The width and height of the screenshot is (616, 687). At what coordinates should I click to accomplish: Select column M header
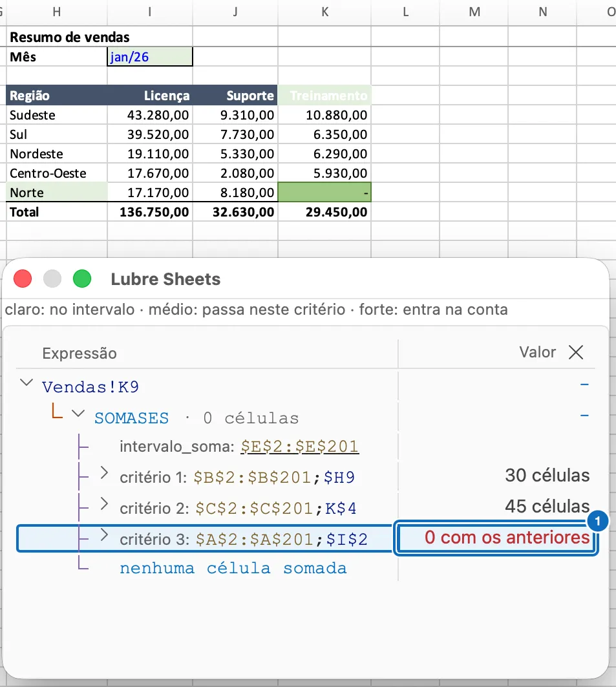474,12
